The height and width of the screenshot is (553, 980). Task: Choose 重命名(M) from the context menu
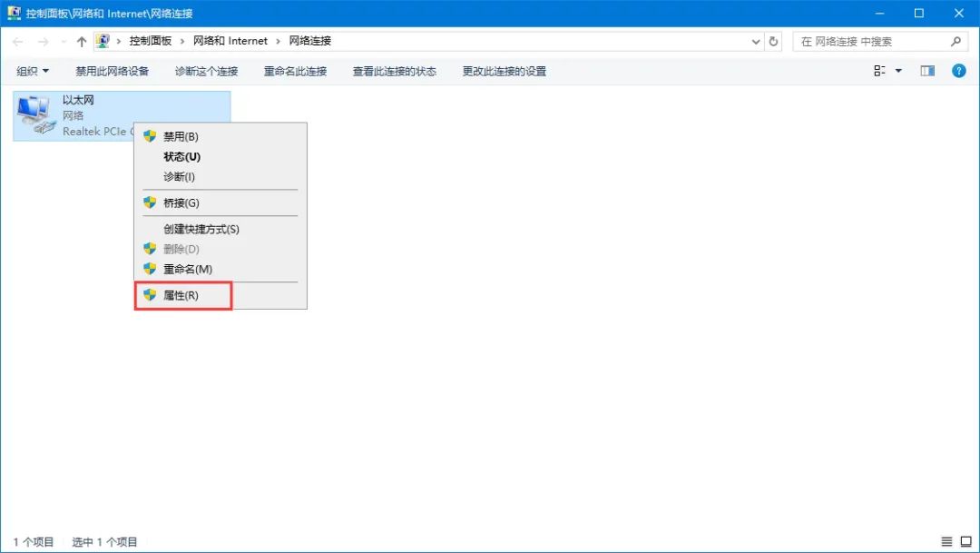187,270
